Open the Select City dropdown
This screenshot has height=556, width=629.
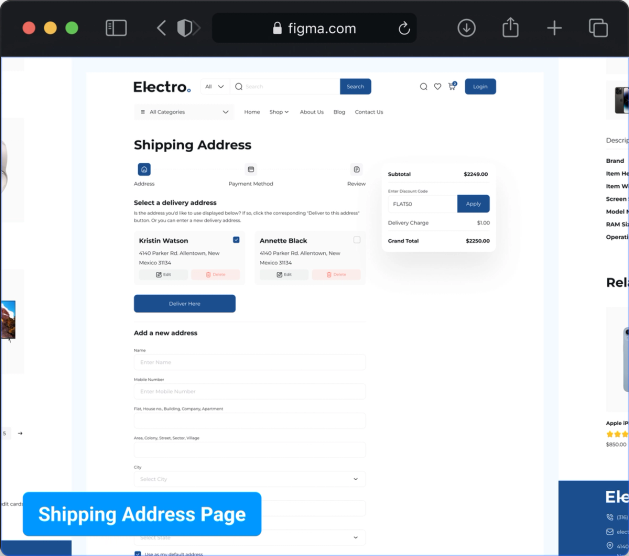[250, 479]
